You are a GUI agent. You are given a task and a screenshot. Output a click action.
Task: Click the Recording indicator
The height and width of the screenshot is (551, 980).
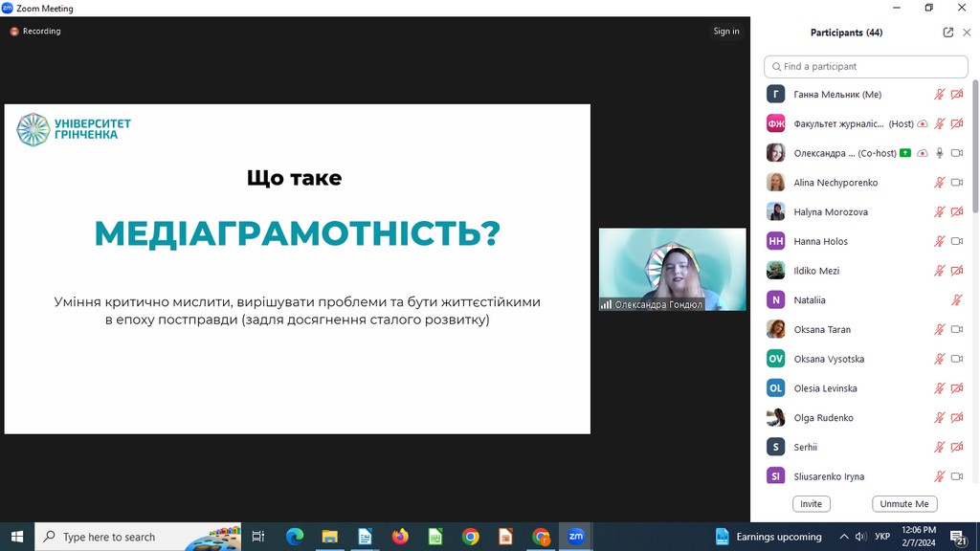point(35,32)
